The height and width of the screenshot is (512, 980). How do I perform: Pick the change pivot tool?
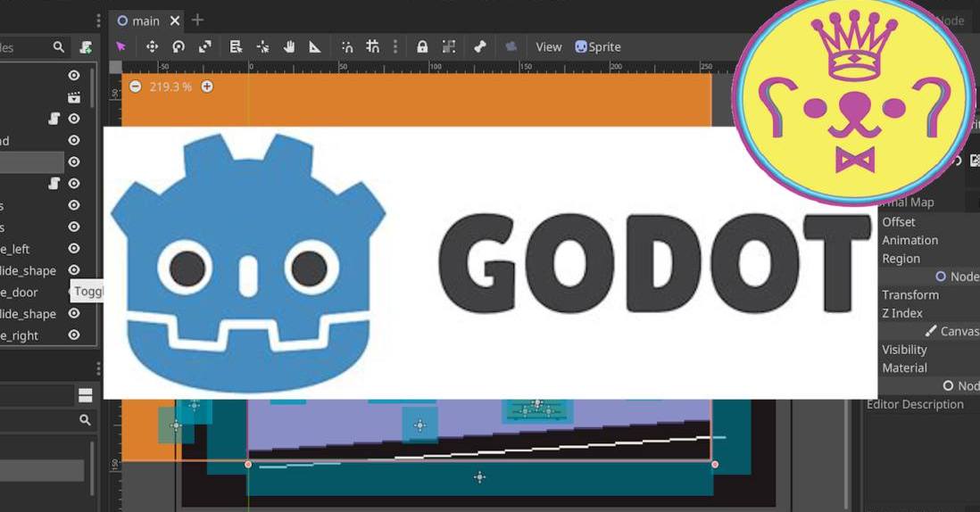[x=262, y=46]
